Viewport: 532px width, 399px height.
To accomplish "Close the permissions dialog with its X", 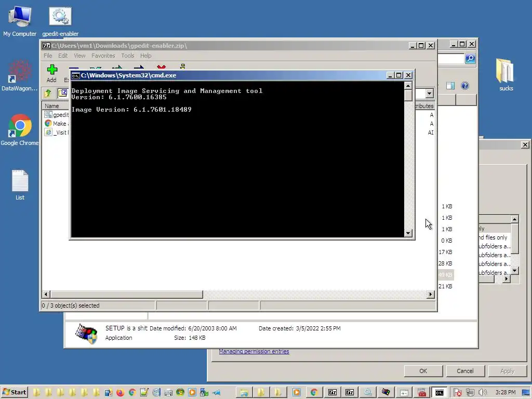I will (x=525, y=145).
